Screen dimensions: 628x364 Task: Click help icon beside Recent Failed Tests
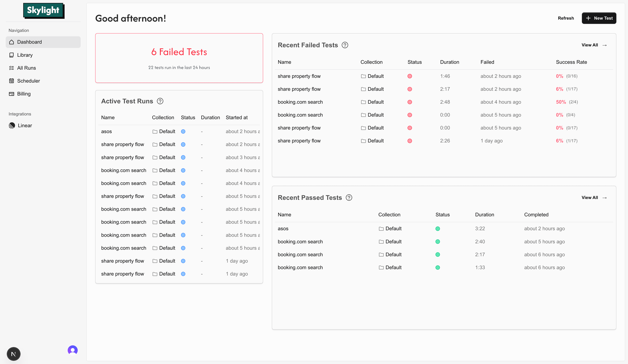345,45
